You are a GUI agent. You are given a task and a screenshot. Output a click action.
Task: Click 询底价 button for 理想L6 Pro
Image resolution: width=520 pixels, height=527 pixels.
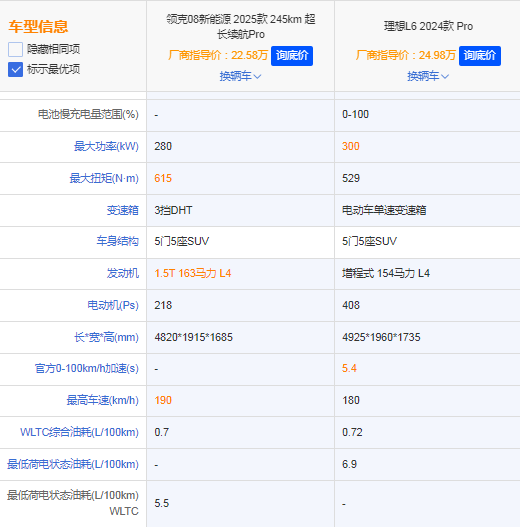(x=480, y=56)
